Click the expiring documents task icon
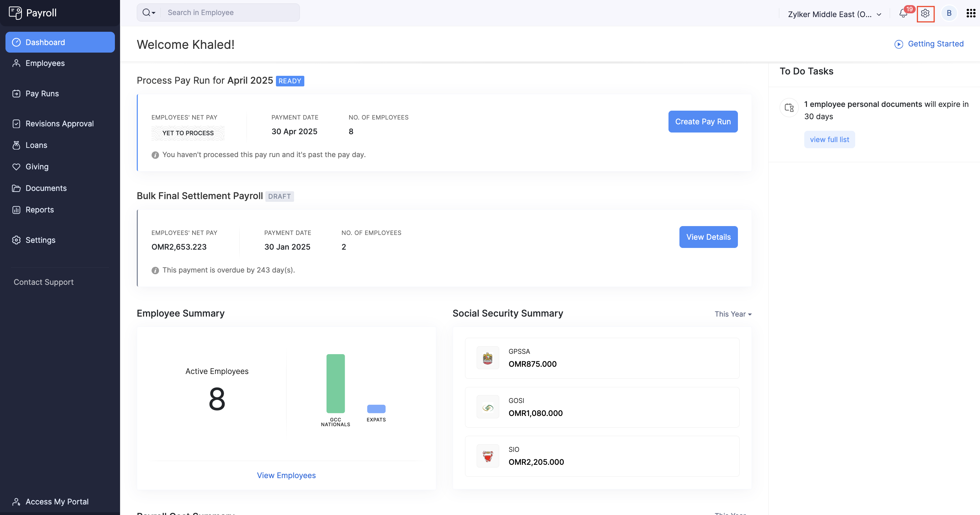The image size is (980, 515). pyautogui.click(x=789, y=108)
